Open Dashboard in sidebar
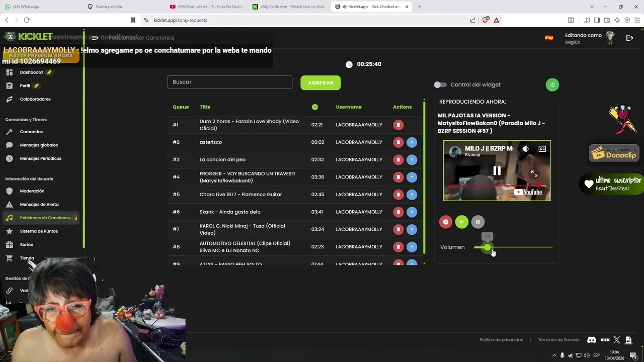Image resolution: width=644 pixels, height=362 pixels. point(31,72)
